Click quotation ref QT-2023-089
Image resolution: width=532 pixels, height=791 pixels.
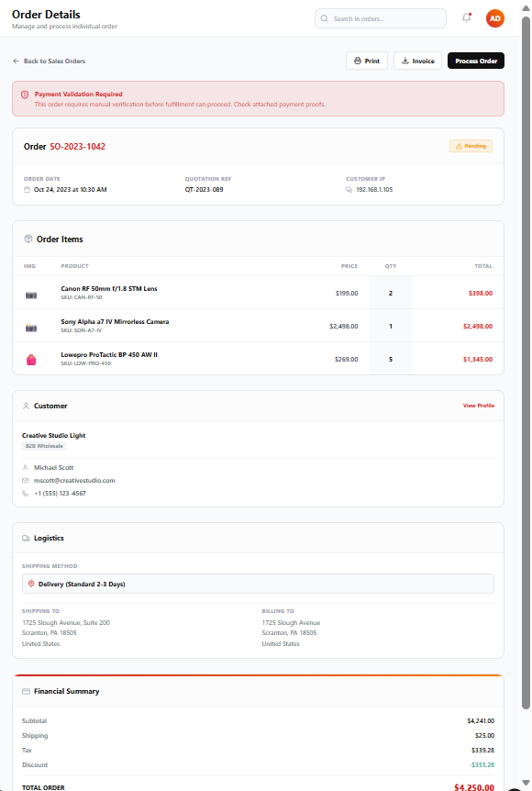(204, 190)
